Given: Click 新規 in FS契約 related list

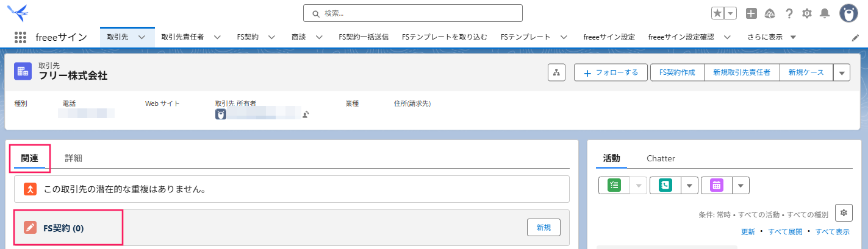Looking at the screenshot, I should (x=543, y=228).
